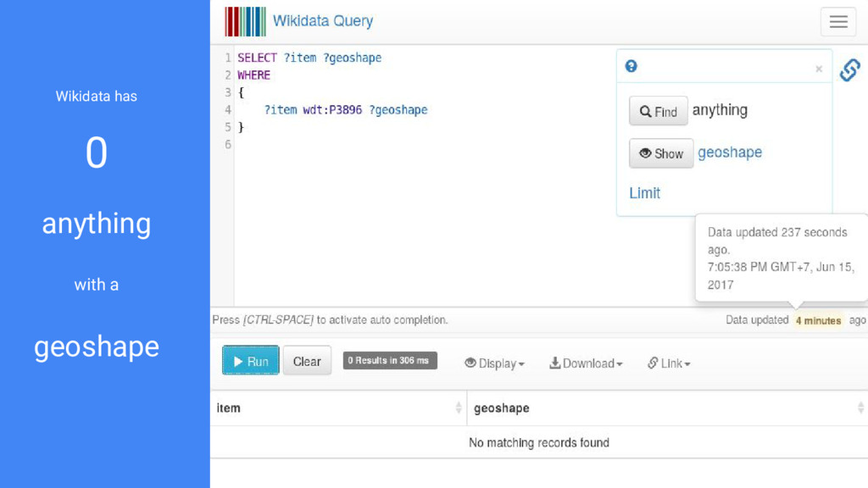This screenshot has width=868, height=488.
Task: Click sort arrows on item column
Action: click(x=459, y=408)
